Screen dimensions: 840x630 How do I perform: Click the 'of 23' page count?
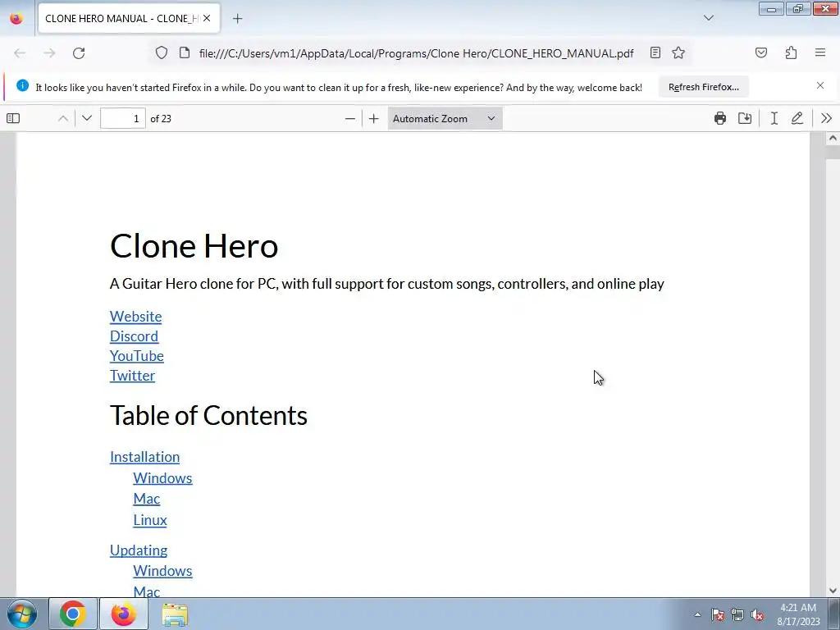pyautogui.click(x=161, y=119)
